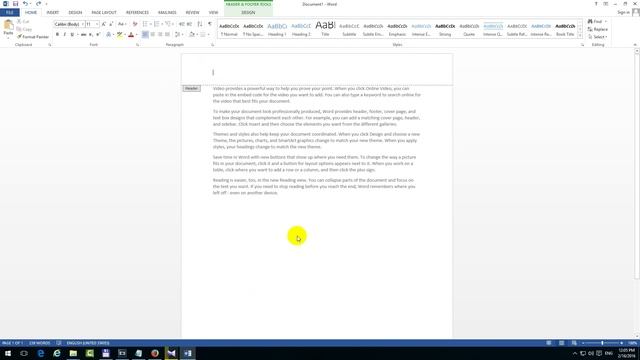Screen dimensions: 640x360
Task: Redo the last action
Action: (38, 4)
